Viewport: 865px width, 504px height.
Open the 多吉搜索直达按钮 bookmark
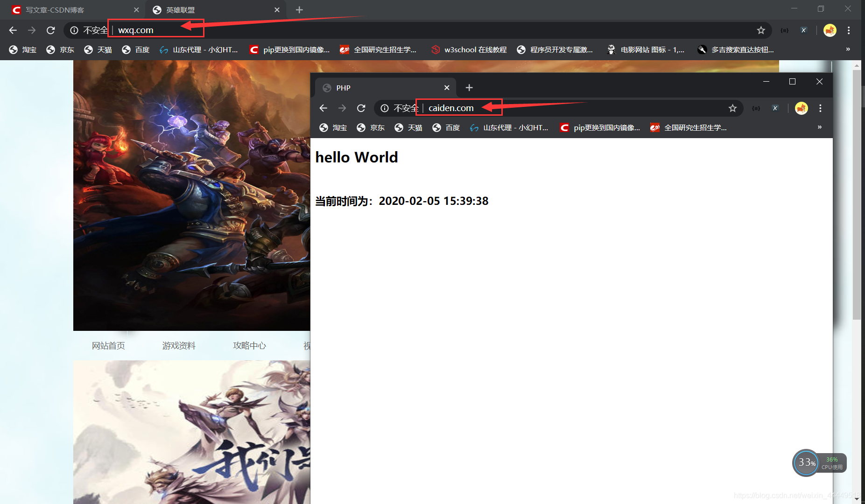736,50
